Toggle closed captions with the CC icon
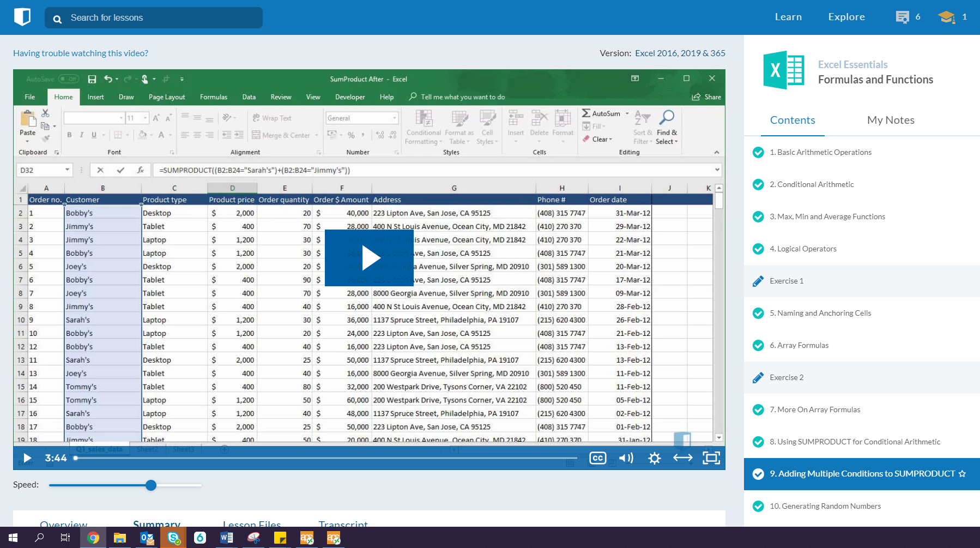The width and height of the screenshot is (980, 548). point(598,458)
